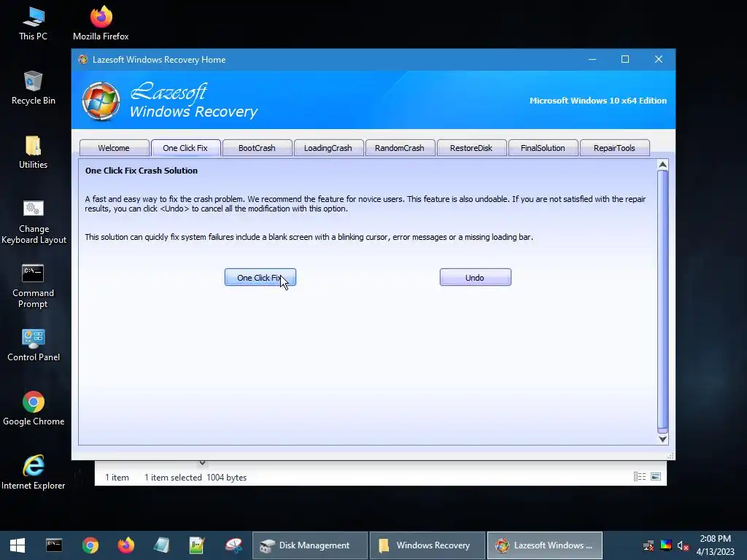This screenshot has width=747, height=560.
Task: Open the Internet Explorer desktop shortcut
Action: 34,472
